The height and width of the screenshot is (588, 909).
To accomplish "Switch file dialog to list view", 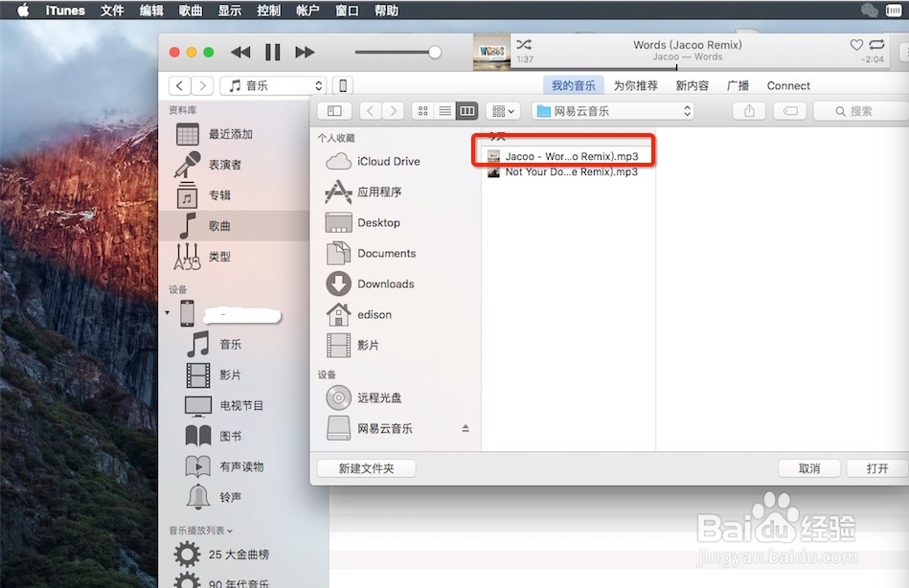I will pos(444,111).
